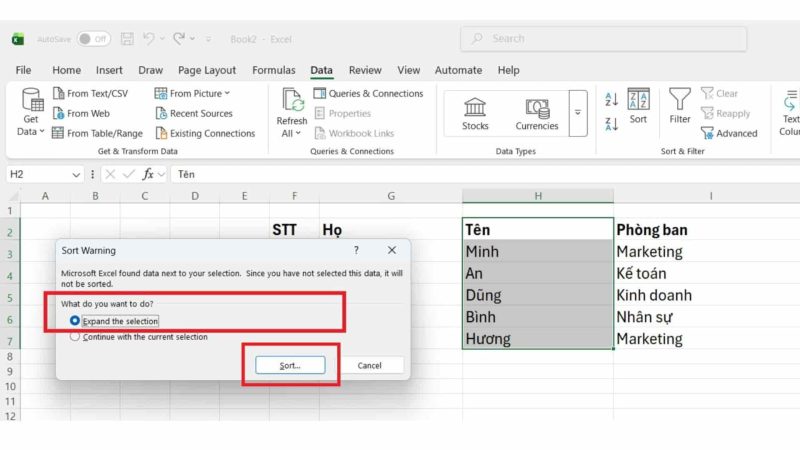Select Currencies data type
The image size is (800, 450).
(537, 113)
